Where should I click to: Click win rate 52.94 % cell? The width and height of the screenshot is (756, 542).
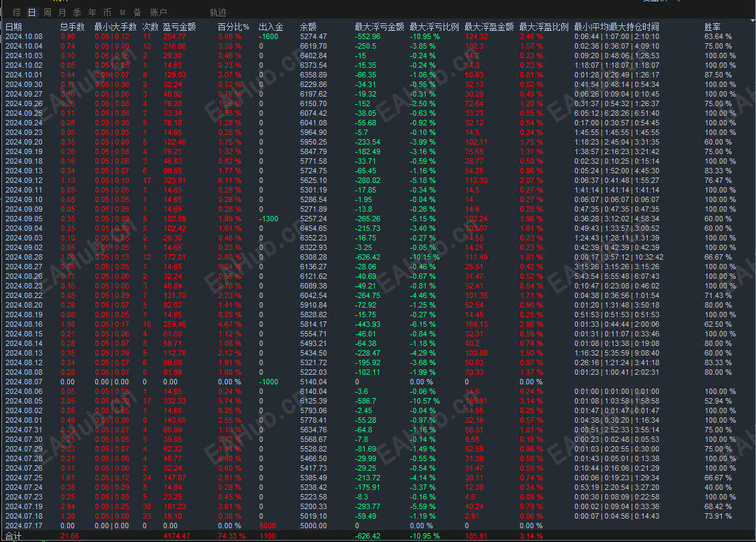tap(718, 402)
